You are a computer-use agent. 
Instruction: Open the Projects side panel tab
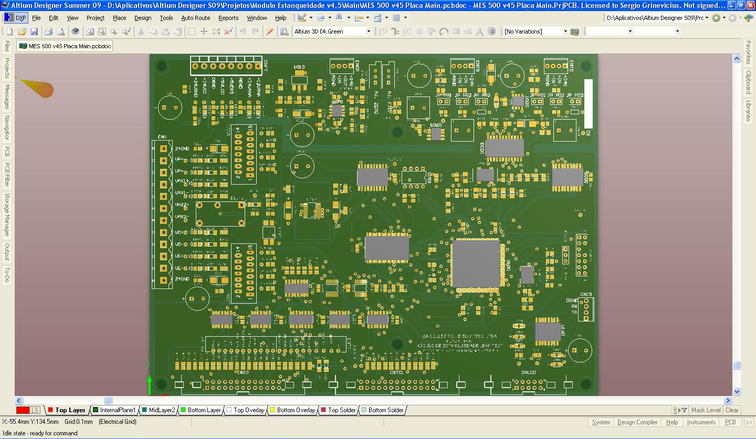(7, 67)
